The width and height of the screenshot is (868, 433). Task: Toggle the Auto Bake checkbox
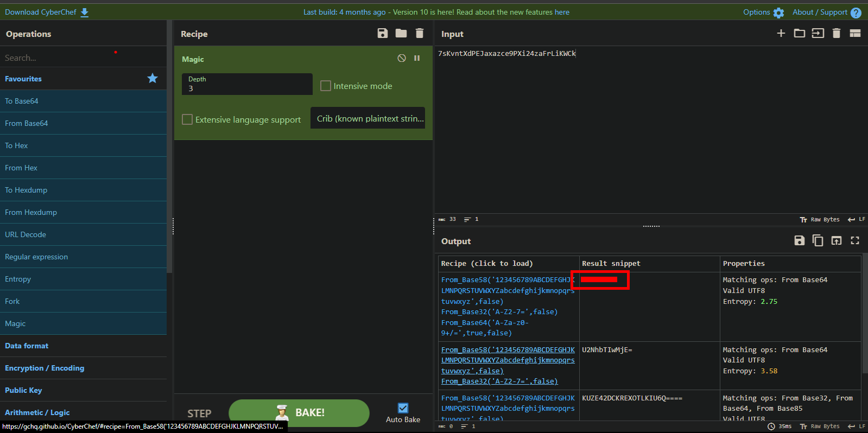click(x=403, y=408)
